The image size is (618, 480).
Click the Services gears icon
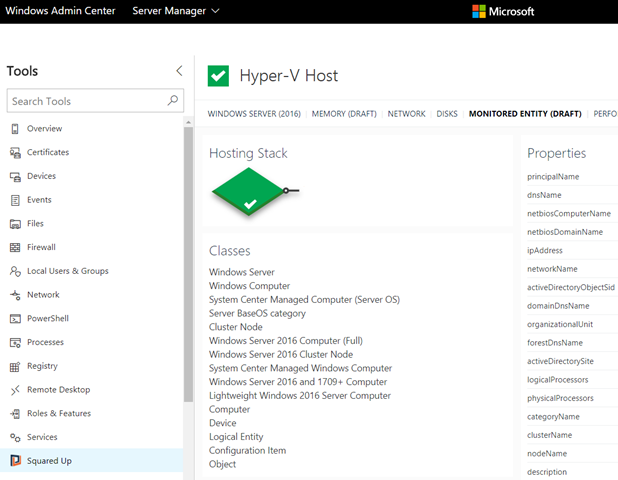point(15,437)
